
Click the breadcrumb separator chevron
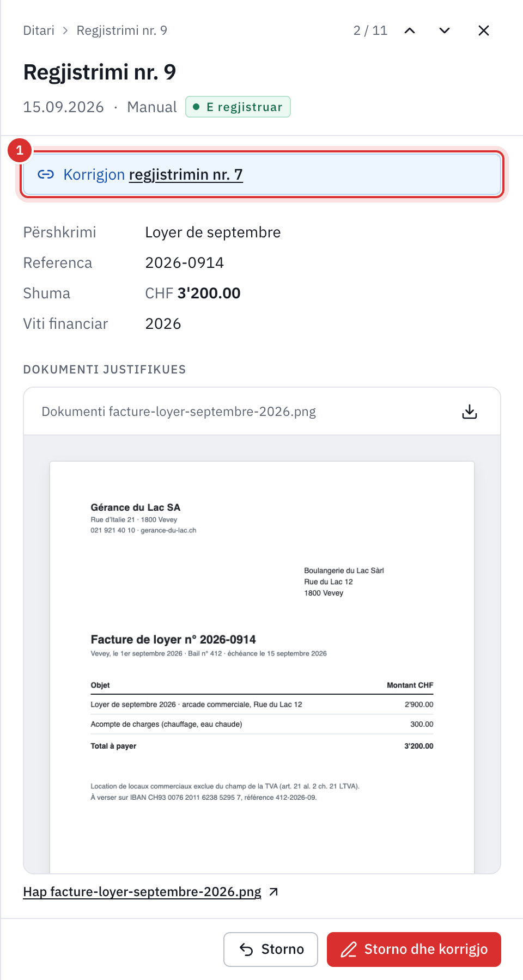(65, 30)
